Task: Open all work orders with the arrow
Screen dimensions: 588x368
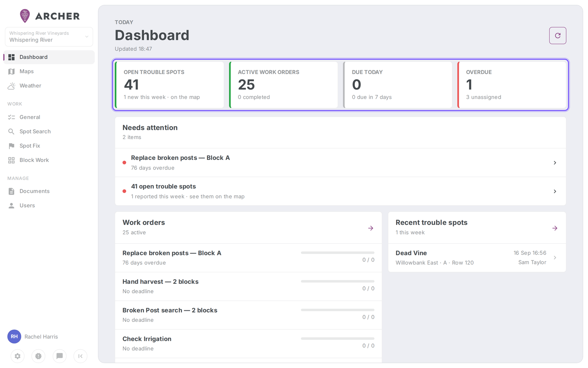Action: point(371,228)
